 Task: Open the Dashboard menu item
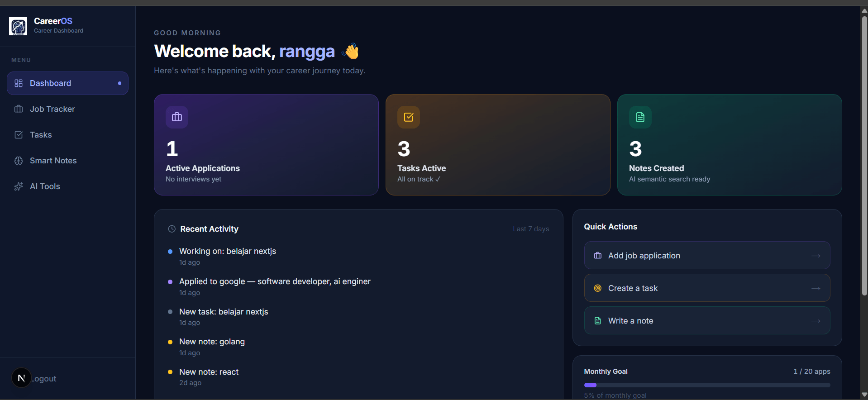pos(67,83)
